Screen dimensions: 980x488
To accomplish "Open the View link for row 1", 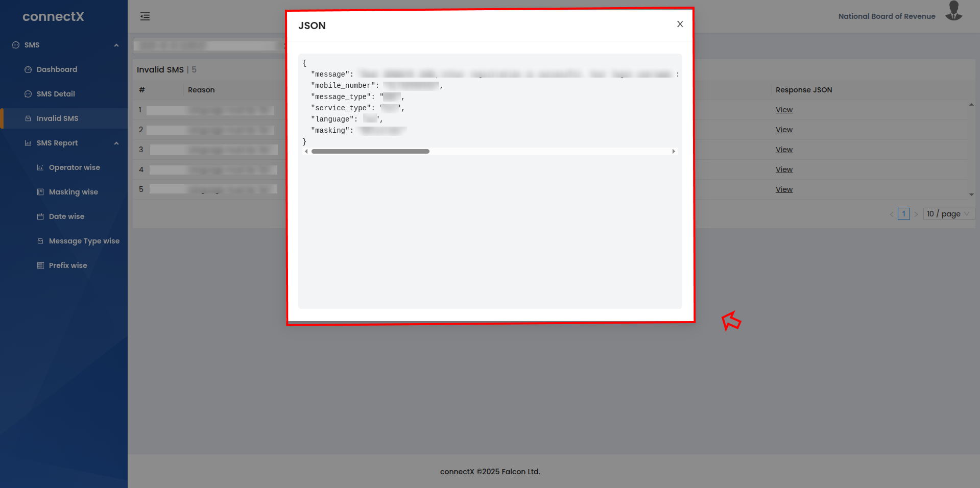I will 784,110.
